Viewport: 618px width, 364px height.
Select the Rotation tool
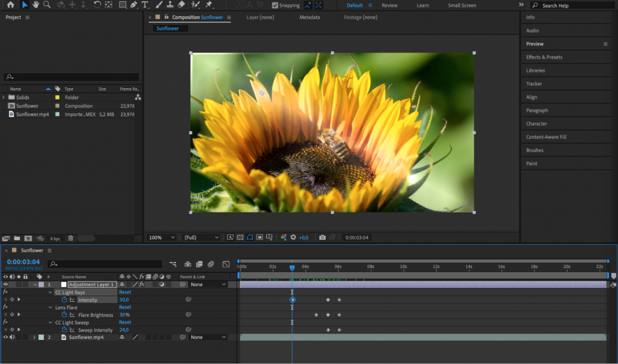[x=97, y=5]
